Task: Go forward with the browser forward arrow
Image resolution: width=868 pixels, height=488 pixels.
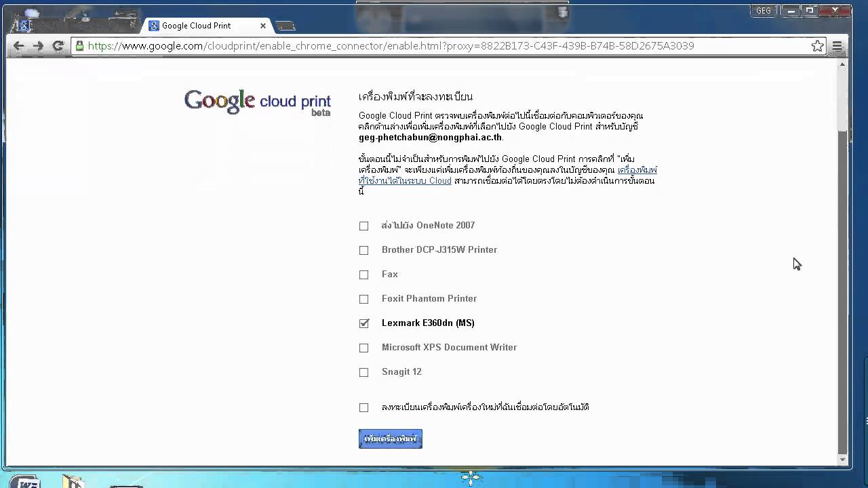Action: tap(38, 46)
